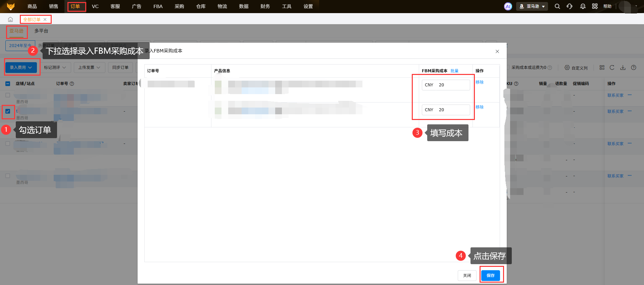Click the 关闭 button in the dialog
This screenshot has width=644, height=285.
coord(467,276)
